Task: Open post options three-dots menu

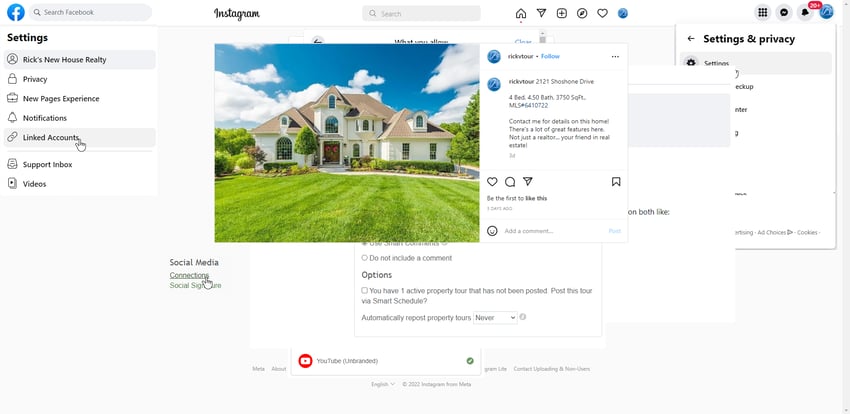Action: pyautogui.click(x=615, y=56)
